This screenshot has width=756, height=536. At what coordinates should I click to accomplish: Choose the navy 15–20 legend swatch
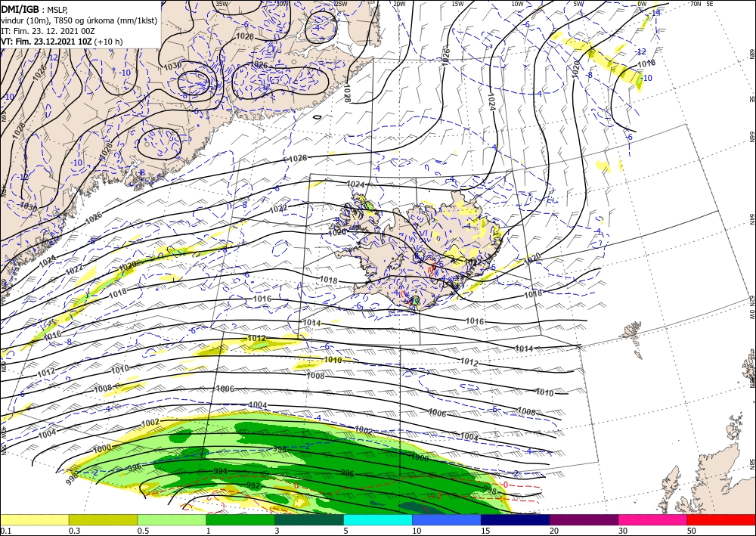pos(516,520)
